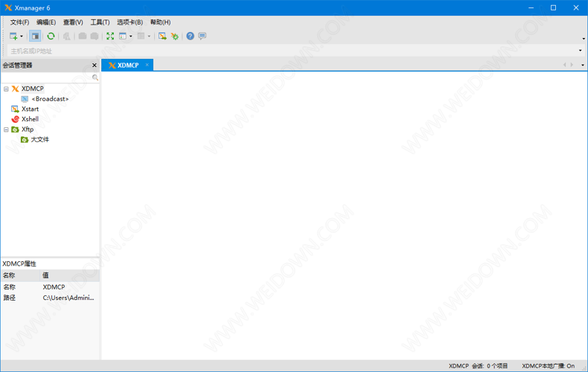Click the second greyed-out disabled toolbar icon
The height and width of the screenshot is (372, 588).
[x=95, y=36]
